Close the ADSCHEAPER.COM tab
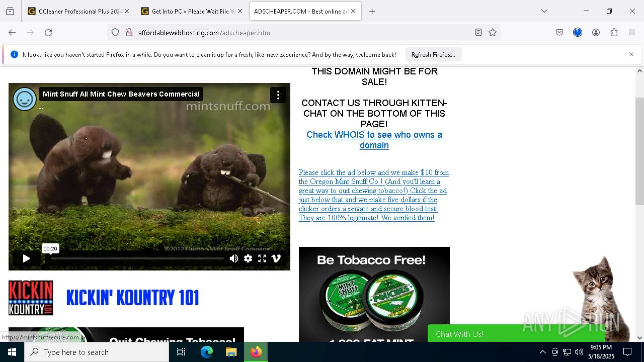644x362 pixels. click(353, 11)
